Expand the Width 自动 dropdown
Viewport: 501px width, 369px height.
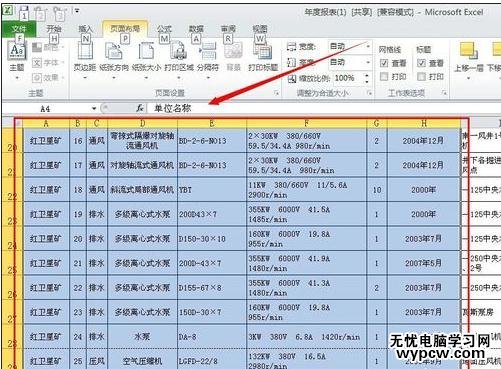(368, 47)
